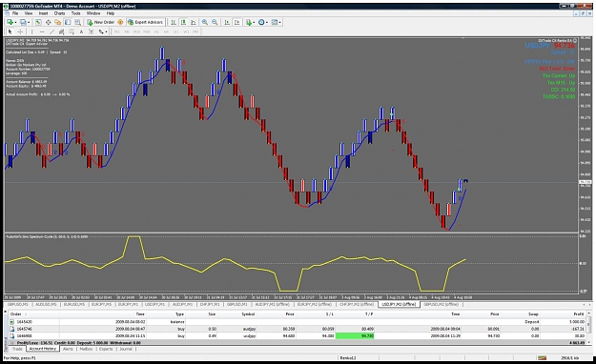Switch to H1 timeframe
The height and width of the screenshot is (364, 596).
tap(156, 31)
